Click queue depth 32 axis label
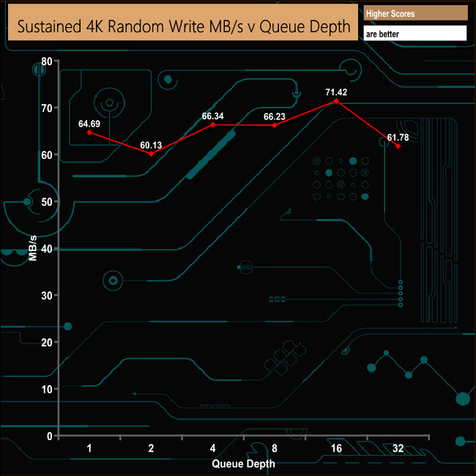The height and width of the screenshot is (476, 476). [398, 448]
